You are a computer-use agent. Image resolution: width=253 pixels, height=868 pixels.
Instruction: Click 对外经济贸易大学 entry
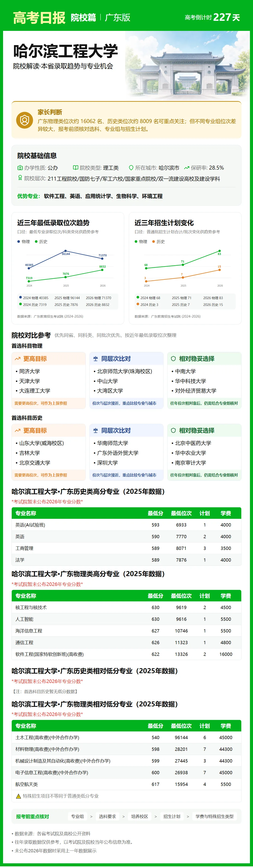[196, 391]
